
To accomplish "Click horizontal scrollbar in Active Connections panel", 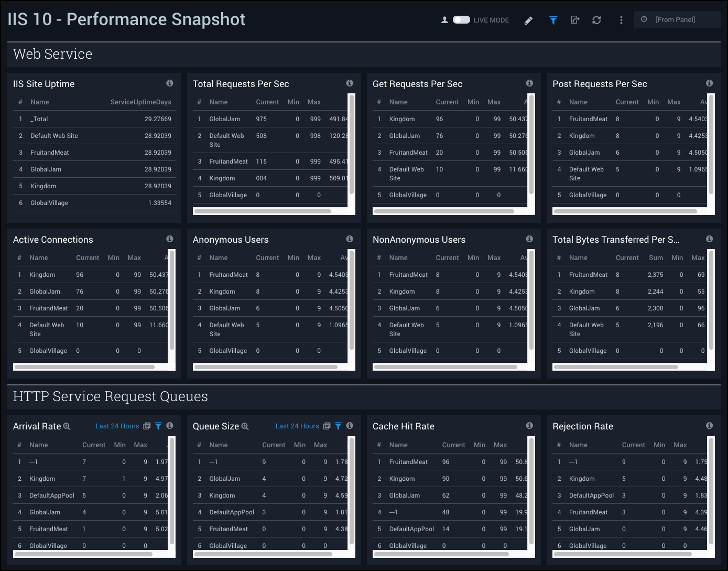I will pos(84,367).
